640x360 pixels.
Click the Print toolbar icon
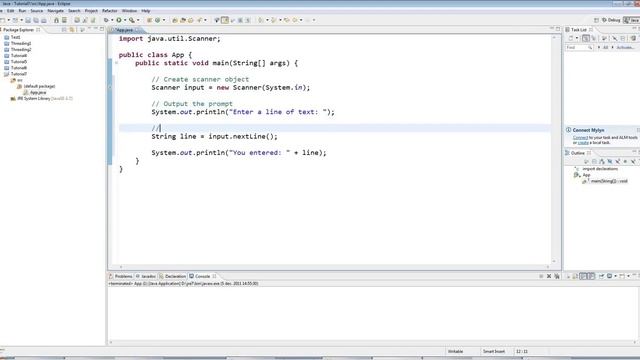pos(44,20)
